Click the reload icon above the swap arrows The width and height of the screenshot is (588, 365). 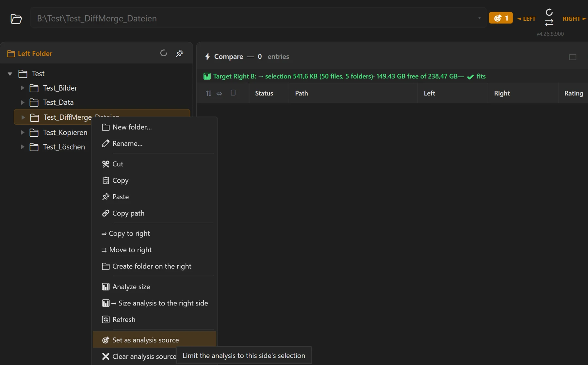[x=549, y=12]
